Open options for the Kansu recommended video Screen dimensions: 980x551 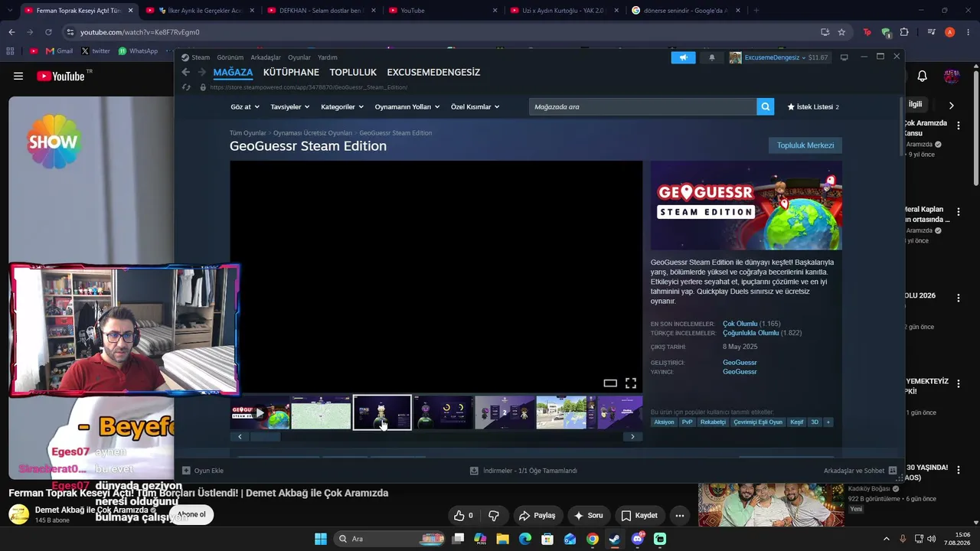(x=959, y=126)
